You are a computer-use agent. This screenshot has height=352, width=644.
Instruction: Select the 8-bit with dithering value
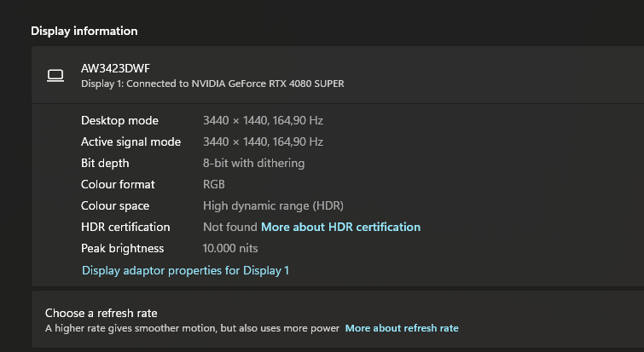point(253,164)
